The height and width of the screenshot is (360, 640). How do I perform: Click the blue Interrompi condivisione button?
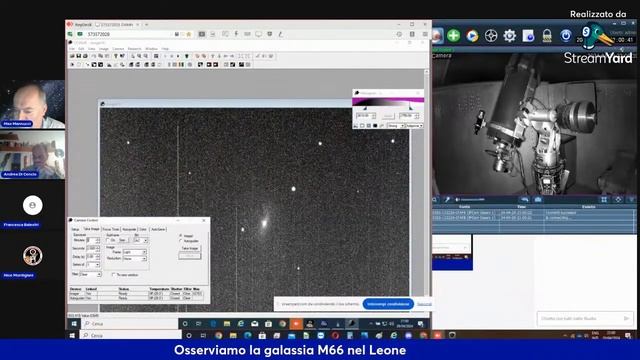(388, 304)
